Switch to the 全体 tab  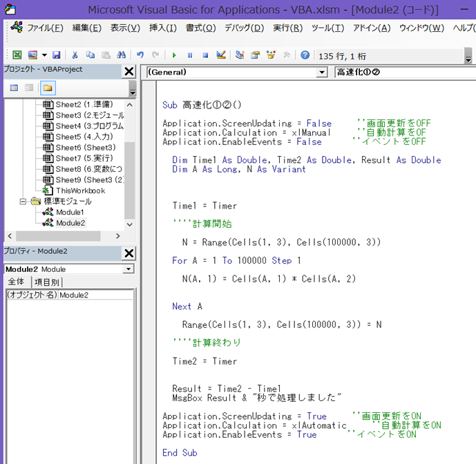[x=16, y=282]
